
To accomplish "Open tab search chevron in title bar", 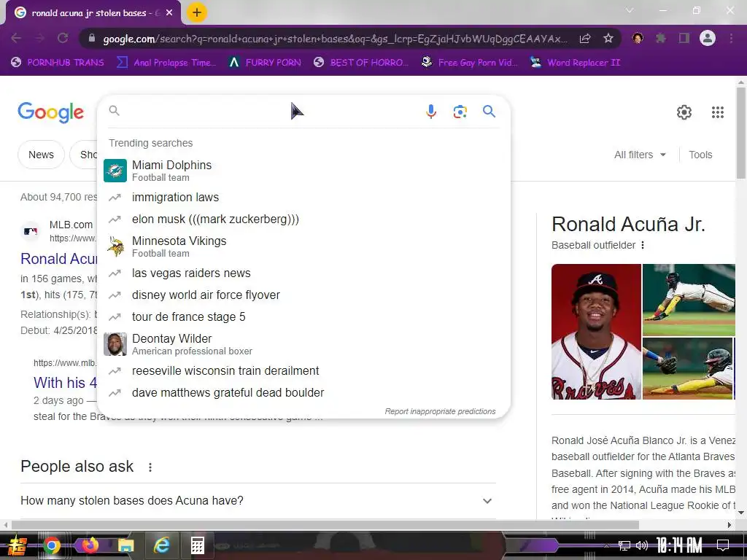I will (630, 10).
